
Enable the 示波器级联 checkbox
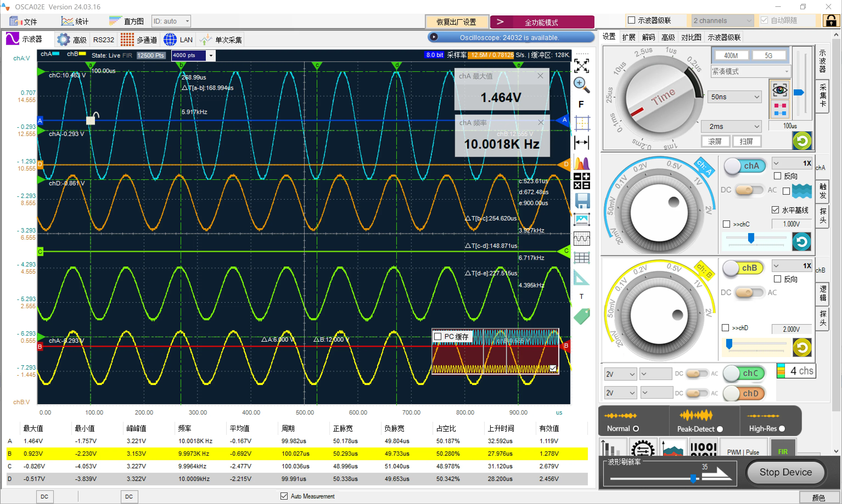(631, 20)
